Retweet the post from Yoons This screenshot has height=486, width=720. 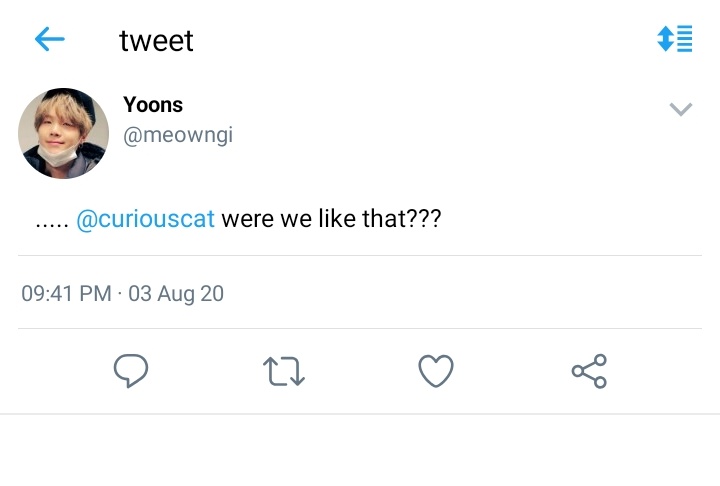coord(284,371)
